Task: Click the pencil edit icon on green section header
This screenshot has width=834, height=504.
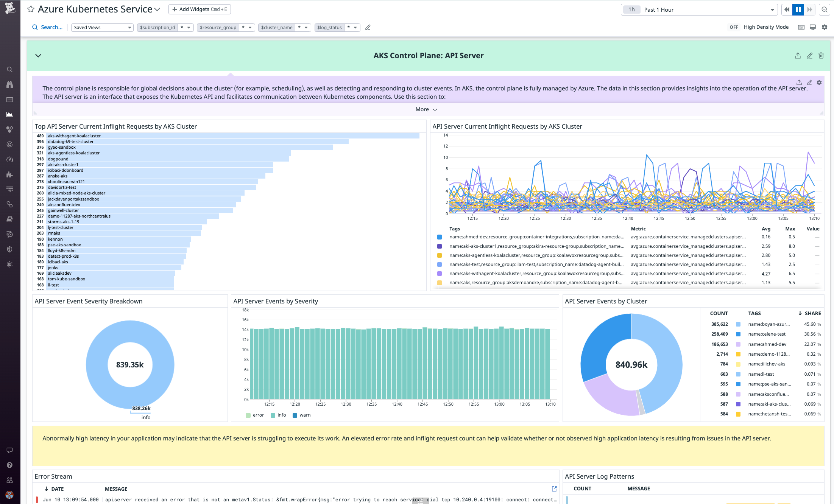Action: coord(809,55)
